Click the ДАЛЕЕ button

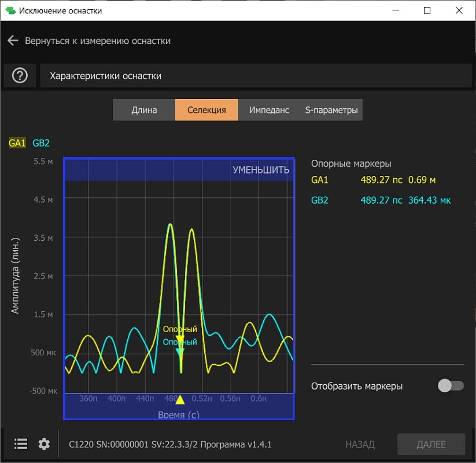(431, 444)
